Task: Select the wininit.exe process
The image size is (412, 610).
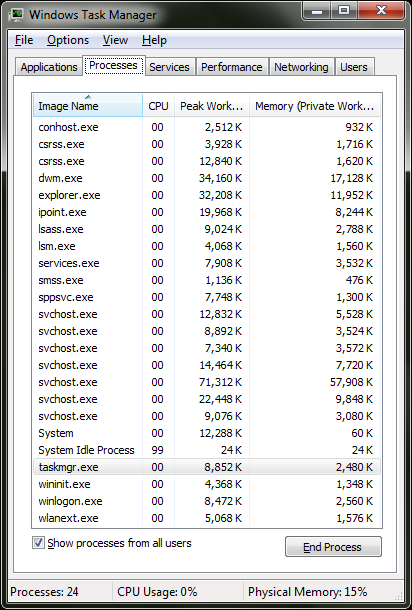Action: [207, 484]
